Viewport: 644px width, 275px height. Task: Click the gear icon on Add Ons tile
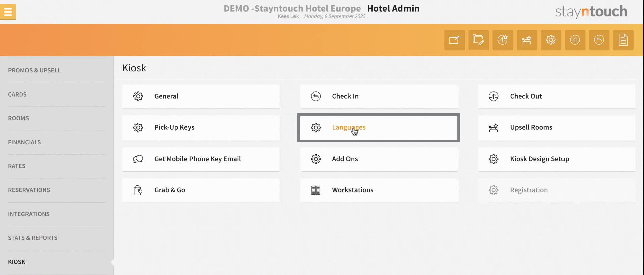pyautogui.click(x=316, y=159)
